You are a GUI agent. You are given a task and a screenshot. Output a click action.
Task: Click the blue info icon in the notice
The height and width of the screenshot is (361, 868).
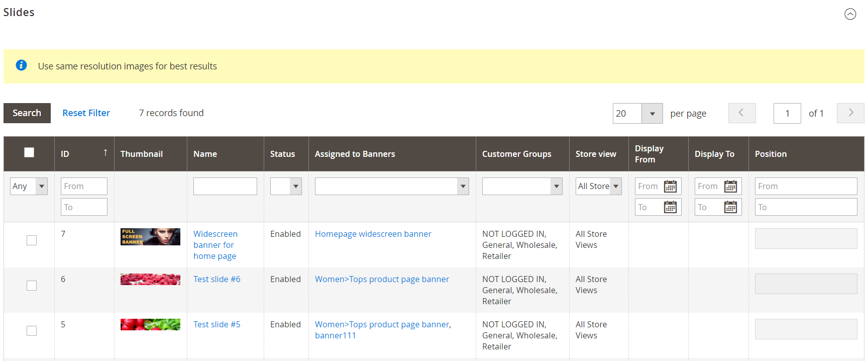21,65
